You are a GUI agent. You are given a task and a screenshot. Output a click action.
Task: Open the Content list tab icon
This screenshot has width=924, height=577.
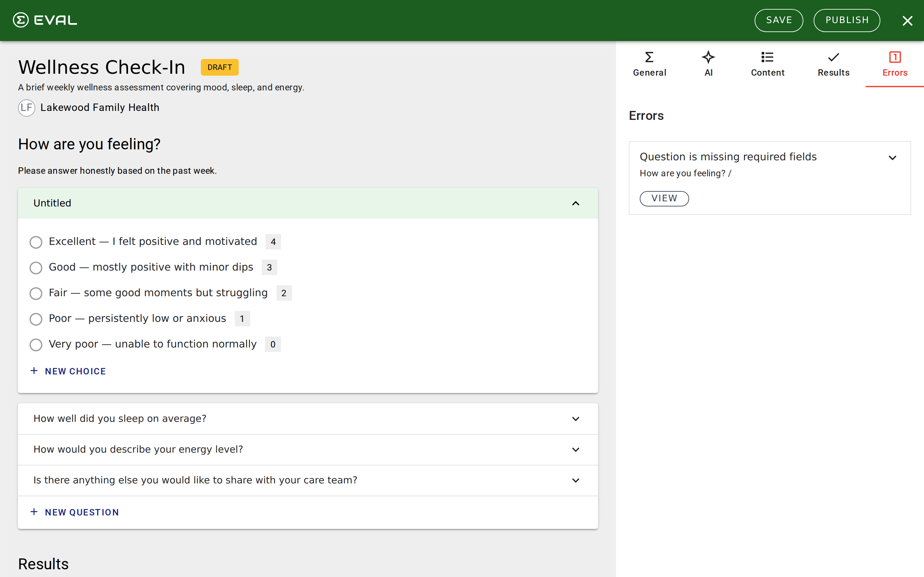767,57
